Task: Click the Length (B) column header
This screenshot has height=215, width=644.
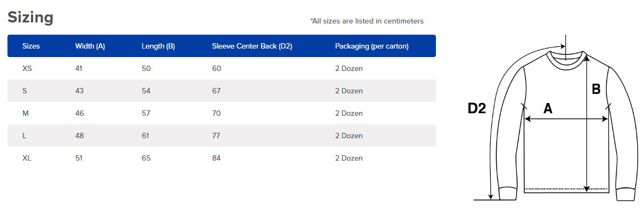Action: pos(158,46)
